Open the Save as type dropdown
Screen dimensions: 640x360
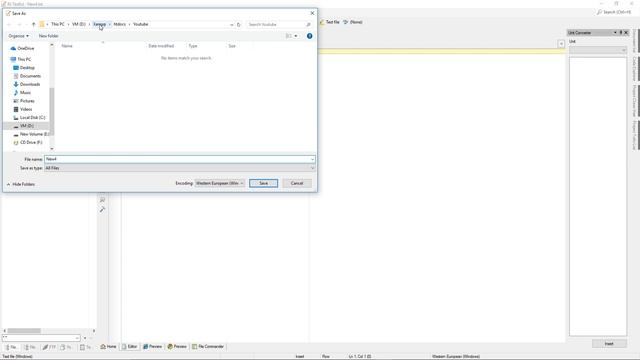[180, 168]
